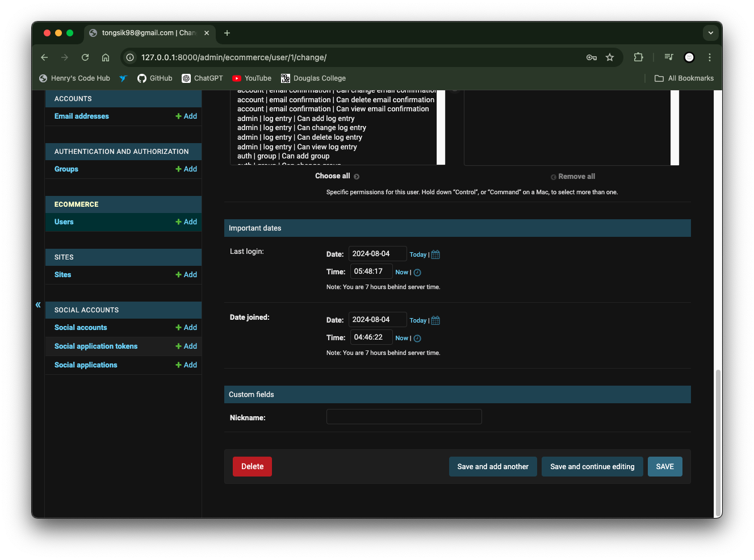Open Social accounts in sidebar
The height and width of the screenshot is (560, 754).
pyautogui.click(x=81, y=328)
